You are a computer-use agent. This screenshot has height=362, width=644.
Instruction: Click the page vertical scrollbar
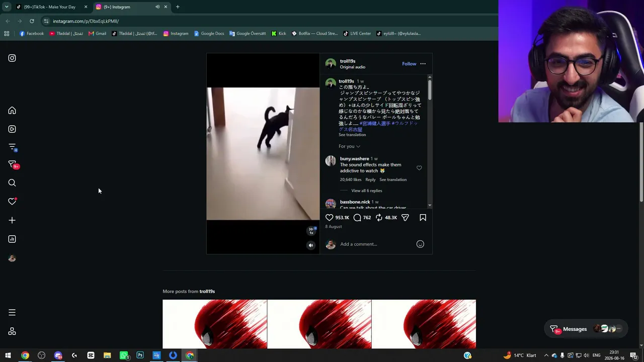(x=641, y=161)
